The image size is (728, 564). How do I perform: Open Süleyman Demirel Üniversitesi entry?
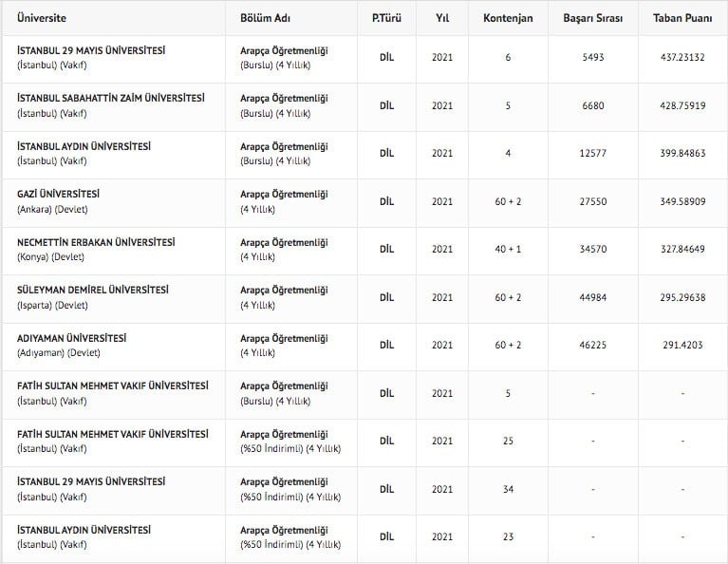(93, 290)
